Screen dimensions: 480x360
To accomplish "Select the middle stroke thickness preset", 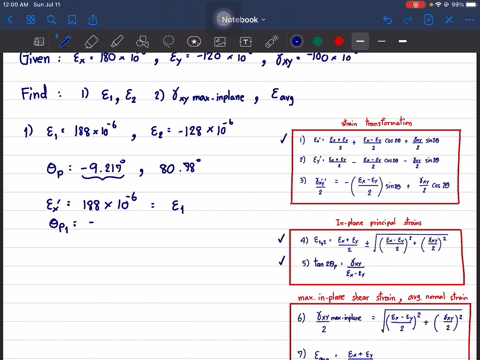I will click(382, 41).
